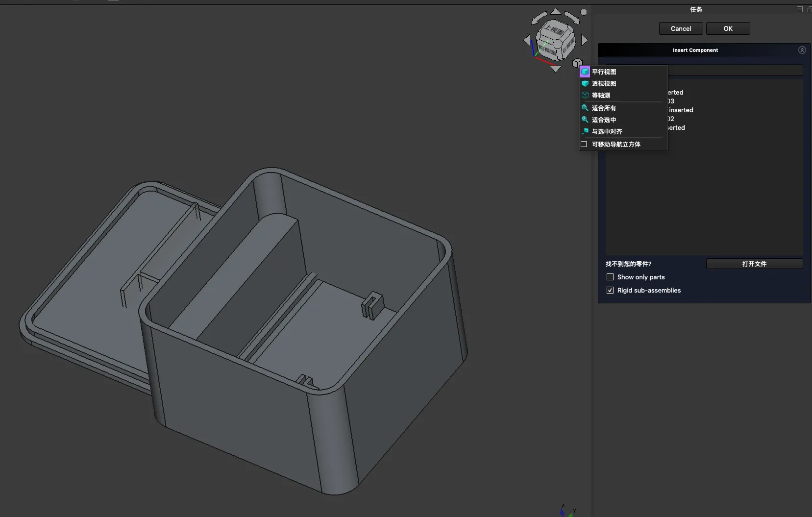Select 等轴测 view option
Image resolution: width=812 pixels, height=517 pixels.
(601, 95)
